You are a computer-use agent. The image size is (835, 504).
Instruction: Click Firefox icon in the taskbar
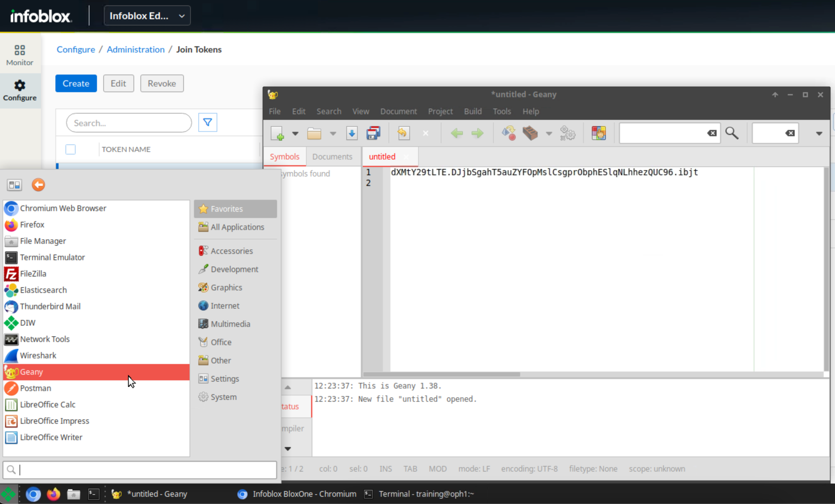pos(53,494)
